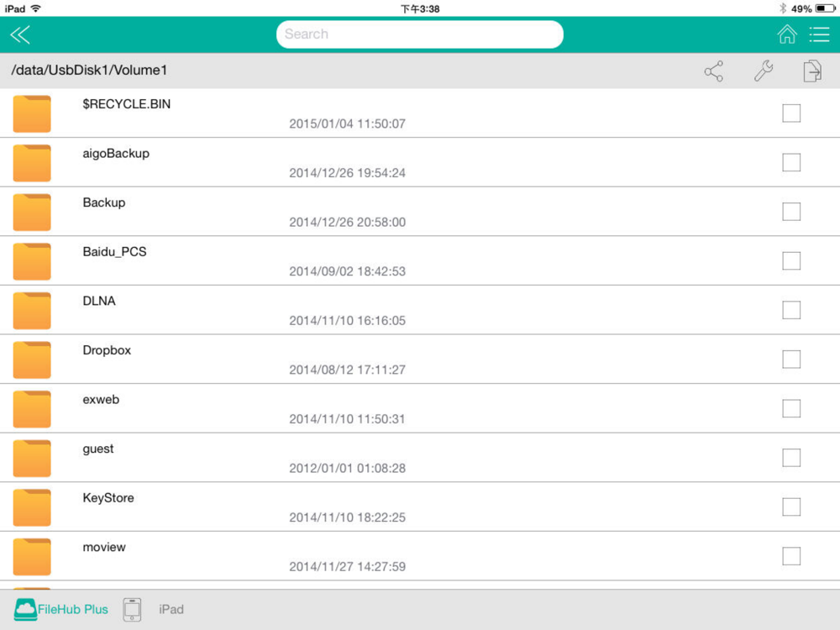Image resolution: width=840 pixels, height=630 pixels.
Task: Tap the Bluetooth status icon
Action: pos(783,8)
